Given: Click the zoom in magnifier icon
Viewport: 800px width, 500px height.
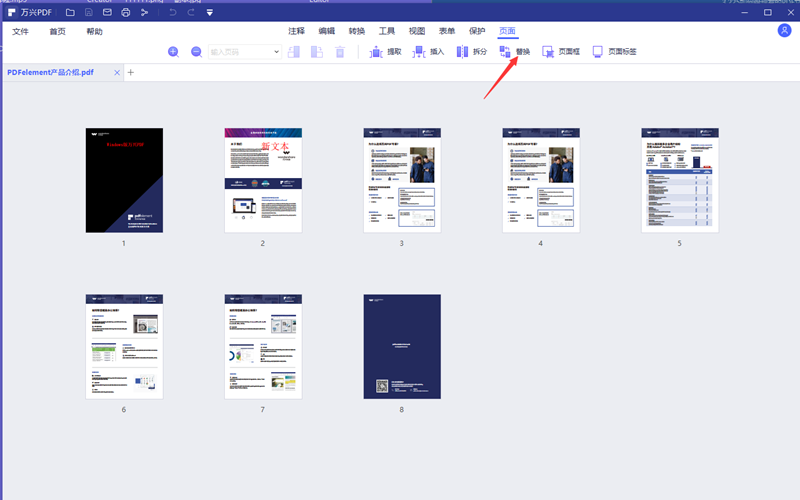Looking at the screenshot, I should point(174,51).
